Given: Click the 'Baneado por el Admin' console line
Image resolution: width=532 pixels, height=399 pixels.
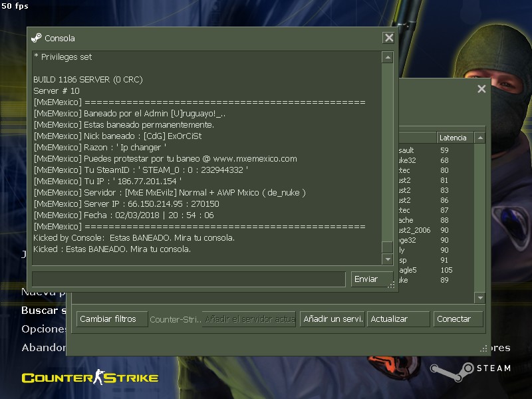Looking at the screenshot, I should click(x=129, y=114).
